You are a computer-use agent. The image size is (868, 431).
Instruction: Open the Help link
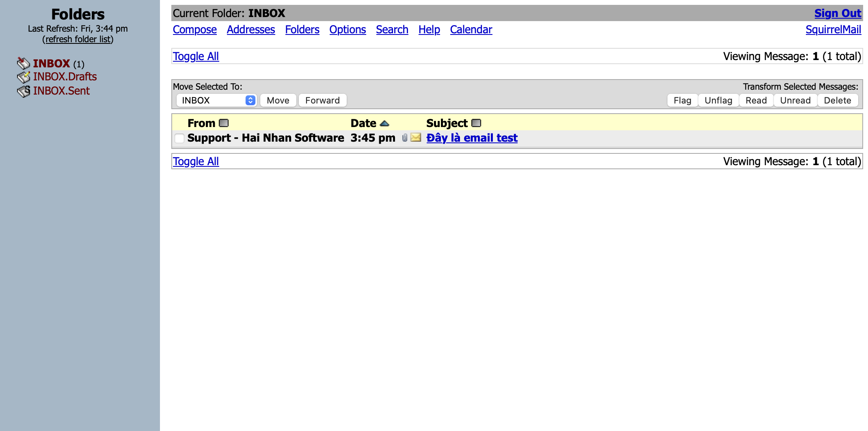[429, 30]
